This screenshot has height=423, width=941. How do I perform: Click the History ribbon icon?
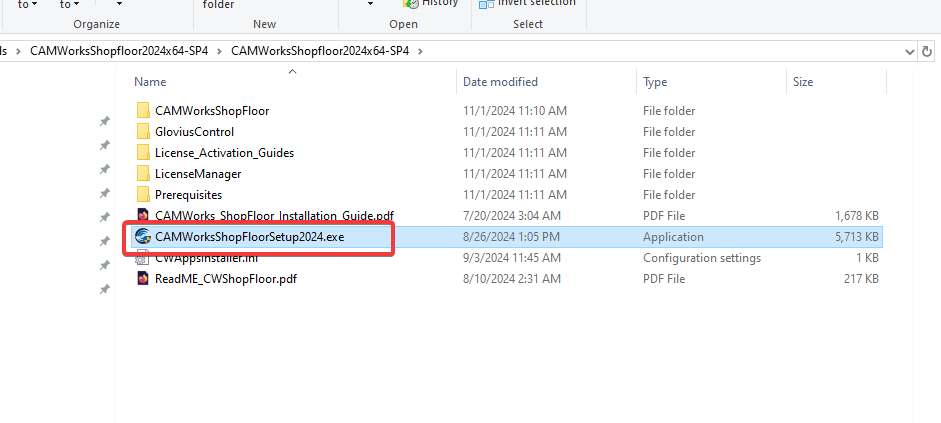410,4
